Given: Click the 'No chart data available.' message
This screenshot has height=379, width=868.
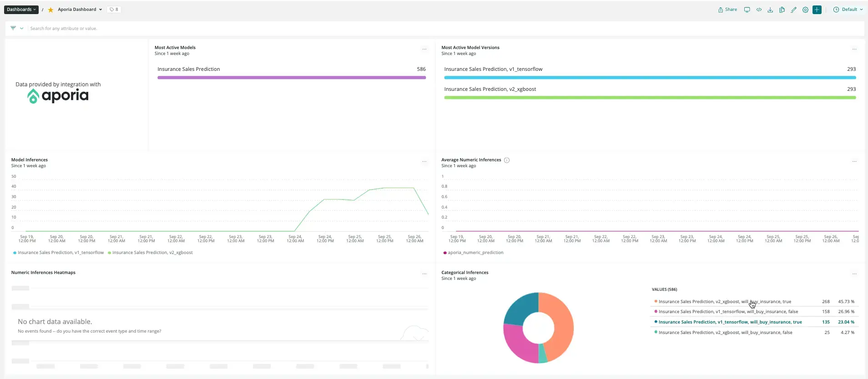Looking at the screenshot, I should (x=55, y=322).
